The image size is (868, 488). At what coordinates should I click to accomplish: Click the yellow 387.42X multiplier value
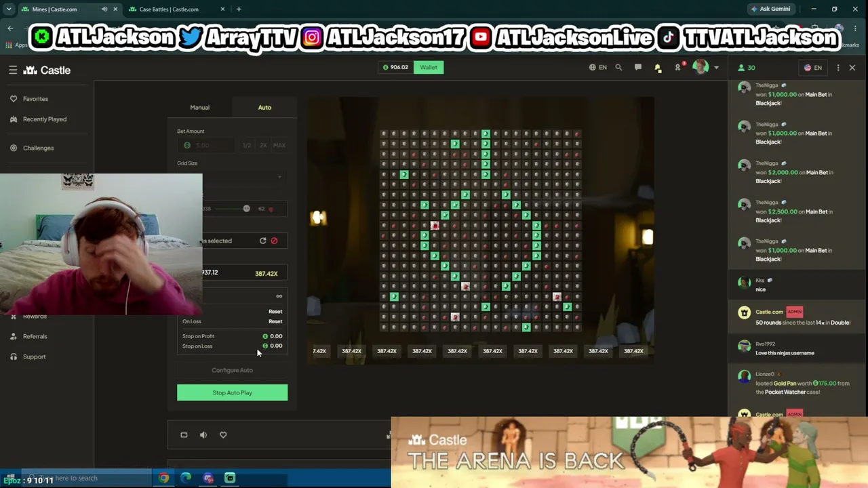coord(267,274)
